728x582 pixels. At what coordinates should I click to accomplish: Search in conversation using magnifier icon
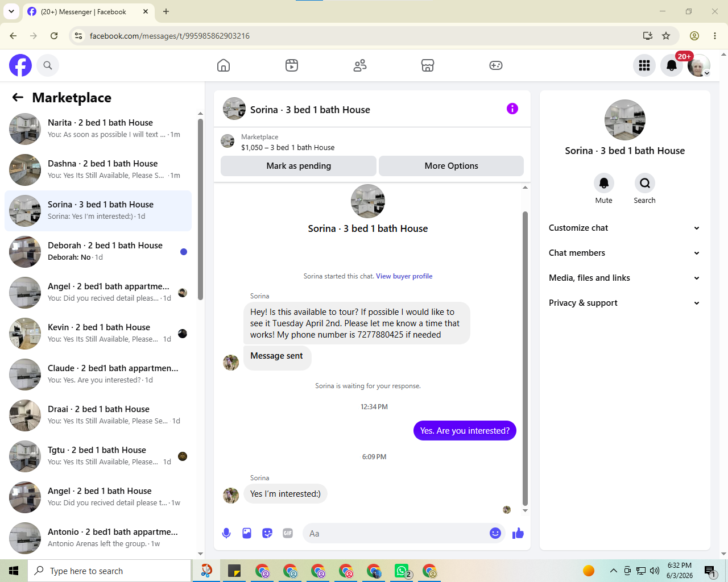(x=645, y=183)
